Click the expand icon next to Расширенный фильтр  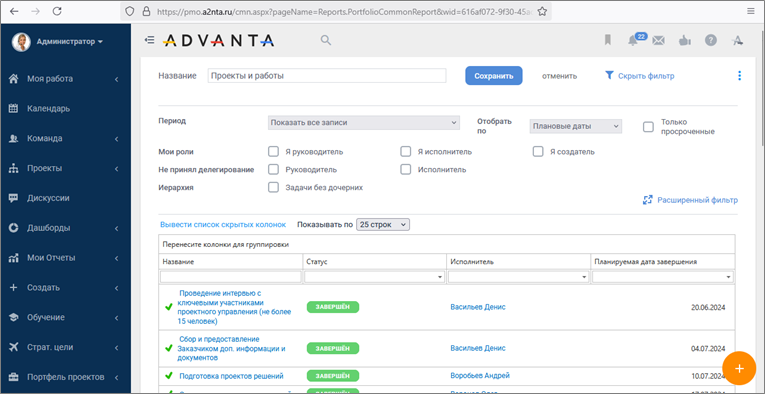(x=648, y=200)
